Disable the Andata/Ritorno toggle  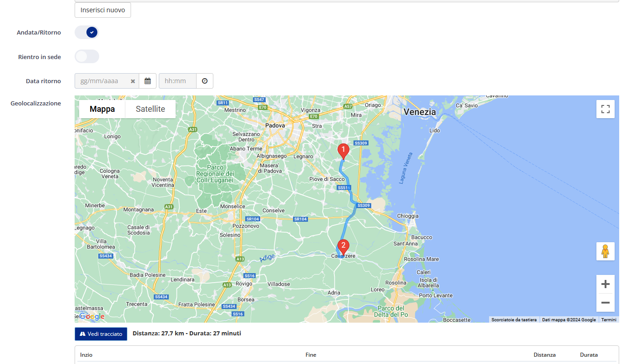(87, 32)
